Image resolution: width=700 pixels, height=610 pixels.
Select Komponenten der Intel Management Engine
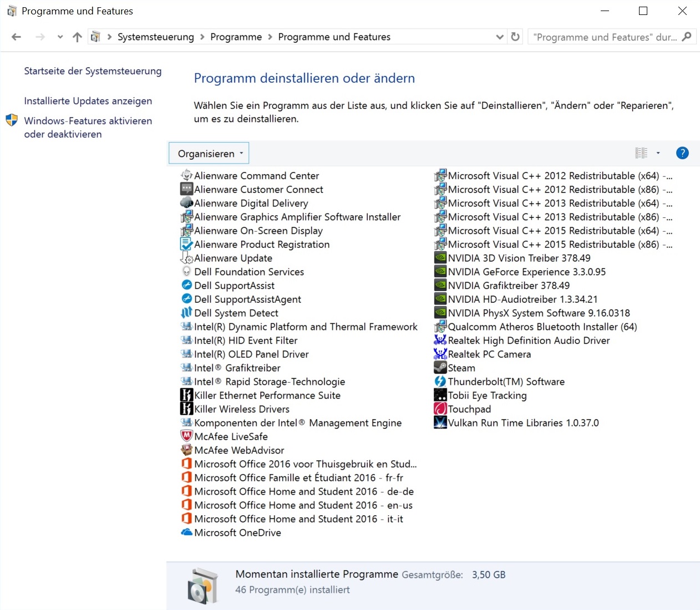tap(291, 423)
